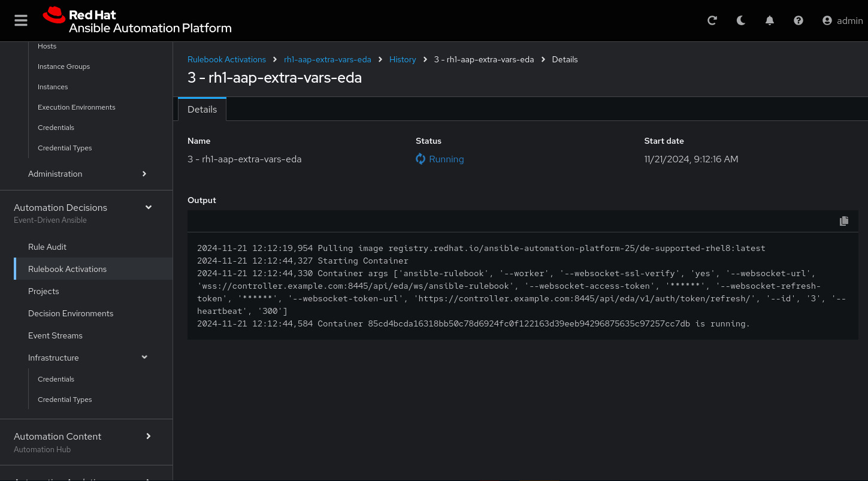Screen dimensions: 868x481
Task: Open the admin user menu
Action: click(x=843, y=20)
